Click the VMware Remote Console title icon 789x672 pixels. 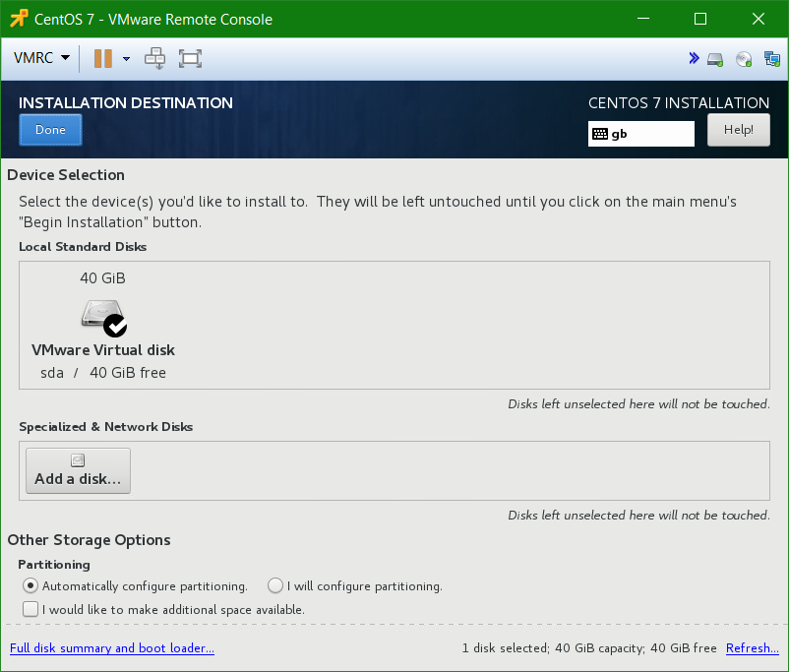(x=19, y=19)
